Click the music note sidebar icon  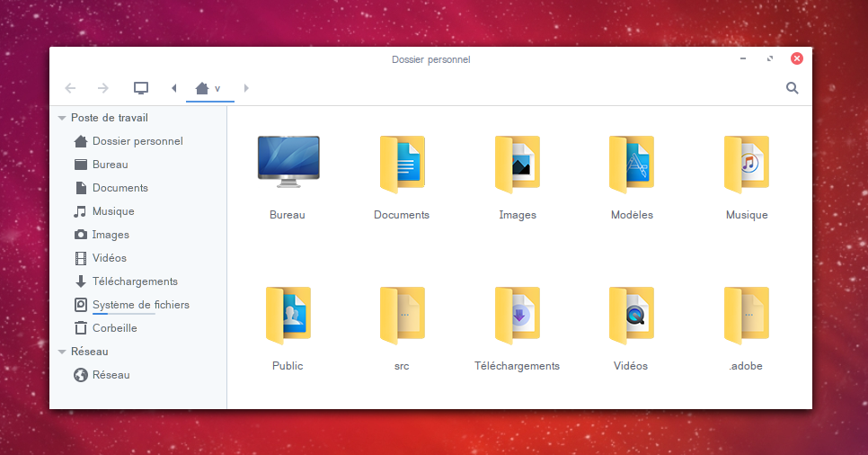[x=80, y=211]
